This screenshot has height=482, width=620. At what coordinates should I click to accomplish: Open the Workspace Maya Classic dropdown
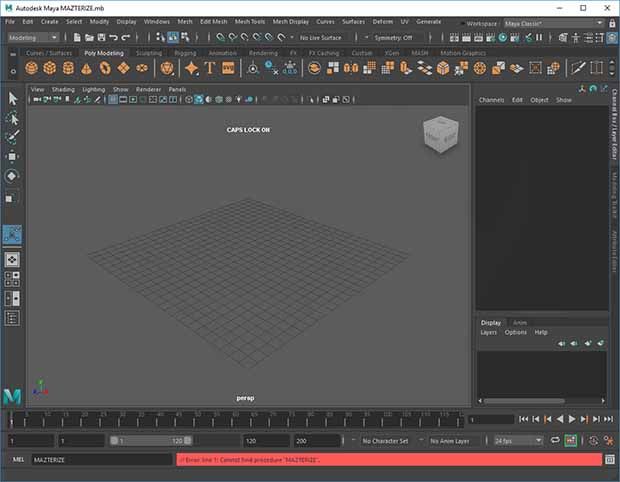point(554,23)
